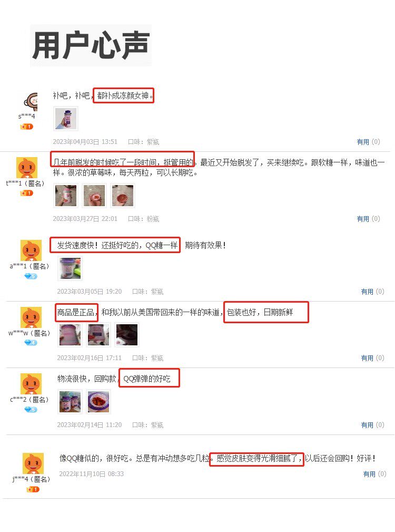Open the bottle photo in s***4's review
Image resolution: width=395 pixels, height=532 pixels.
(x=66, y=119)
